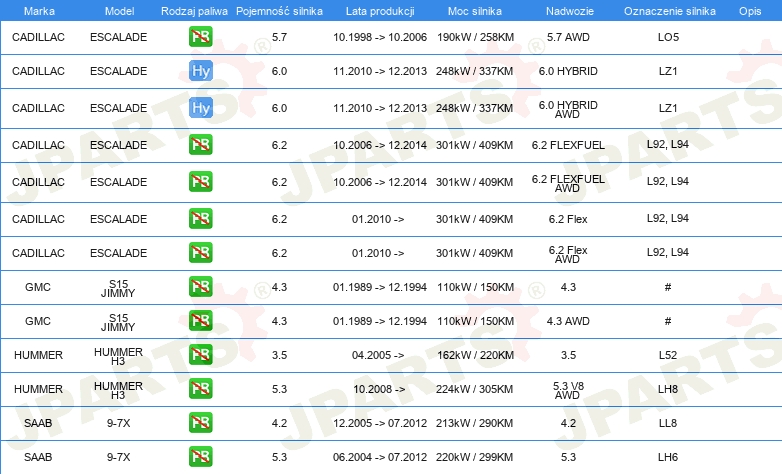Select the 6.0 HYBRID AWD body cell
The width and height of the screenshot is (782, 474).
tap(568, 109)
